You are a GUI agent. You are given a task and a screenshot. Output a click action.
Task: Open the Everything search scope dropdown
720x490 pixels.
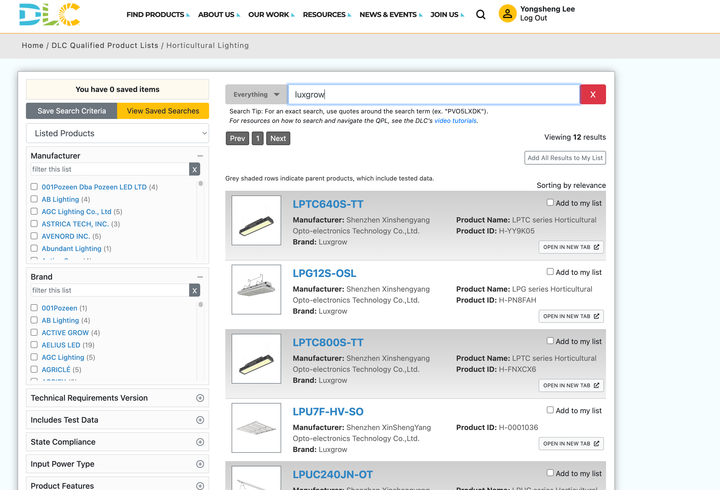256,95
